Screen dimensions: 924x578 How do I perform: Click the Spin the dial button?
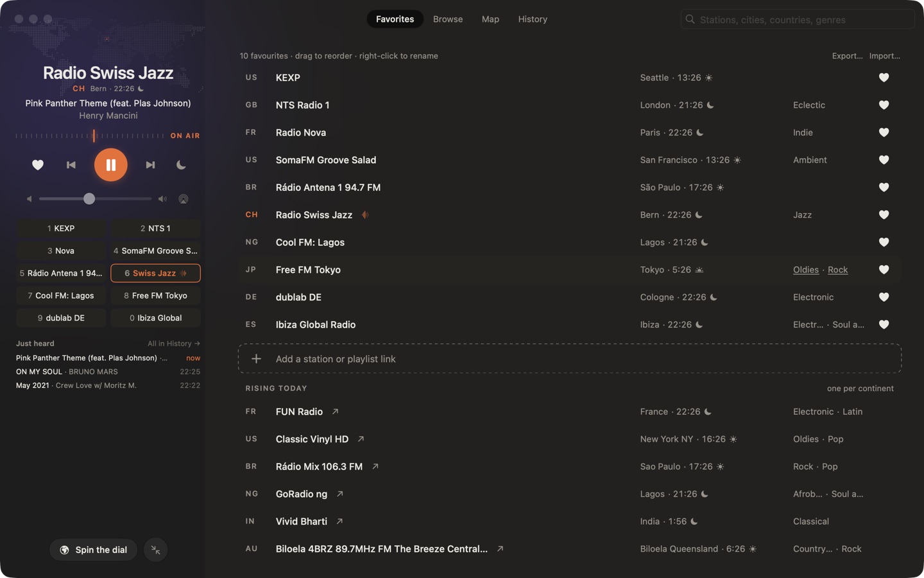tap(93, 550)
